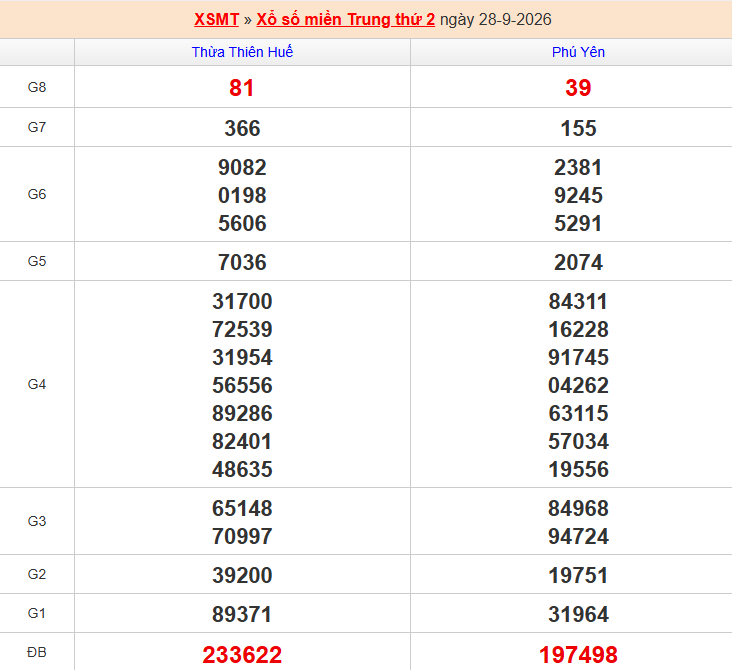Open the XSMT link in the header

(216, 20)
